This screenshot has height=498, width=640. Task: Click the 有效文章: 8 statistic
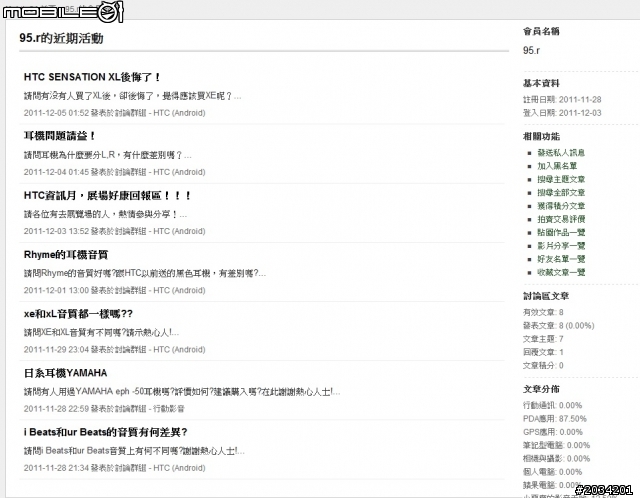point(543,312)
